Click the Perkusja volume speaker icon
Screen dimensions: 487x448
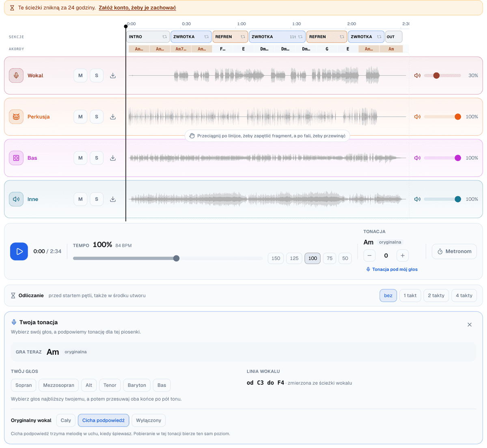pyautogui.click(x=417, y=117)
